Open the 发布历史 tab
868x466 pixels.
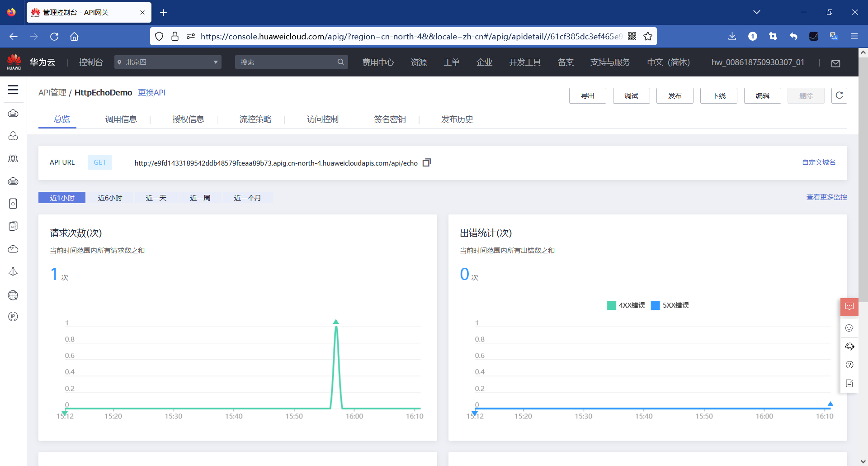click(x=457, y=119)
